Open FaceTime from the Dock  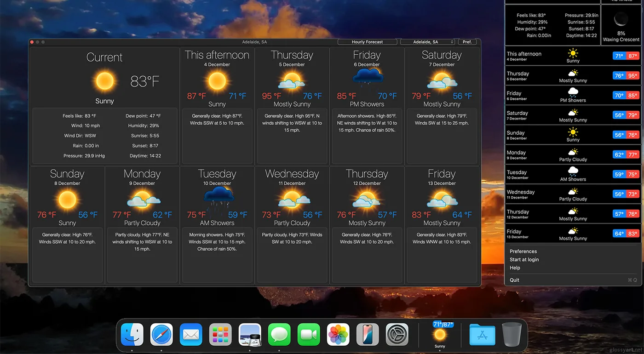309,334
